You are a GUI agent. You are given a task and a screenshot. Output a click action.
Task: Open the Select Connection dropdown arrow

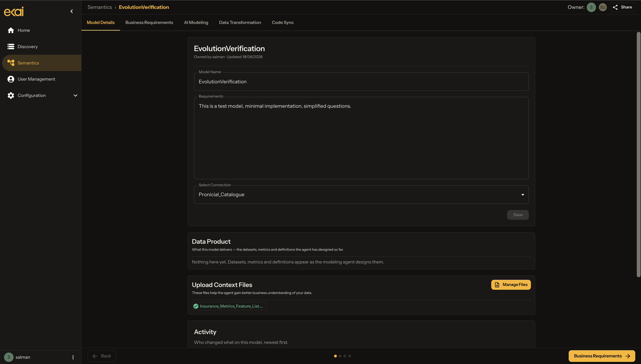523,195
